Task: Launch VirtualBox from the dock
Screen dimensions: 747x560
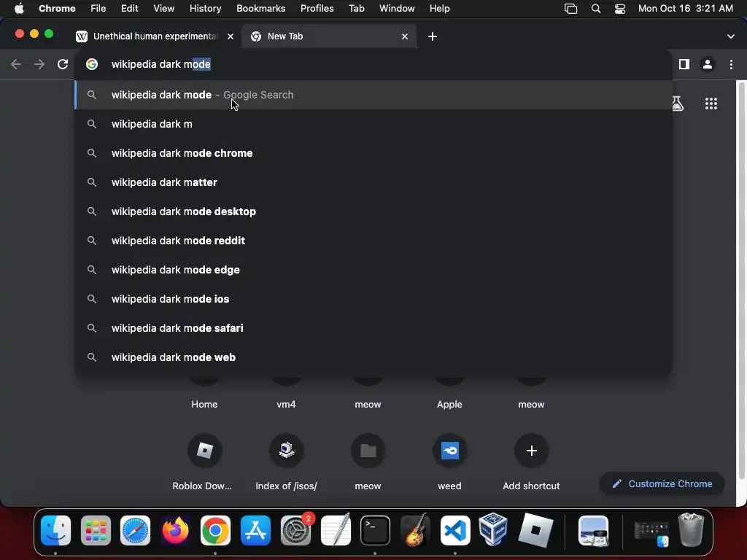Action: tap(494, 530)
